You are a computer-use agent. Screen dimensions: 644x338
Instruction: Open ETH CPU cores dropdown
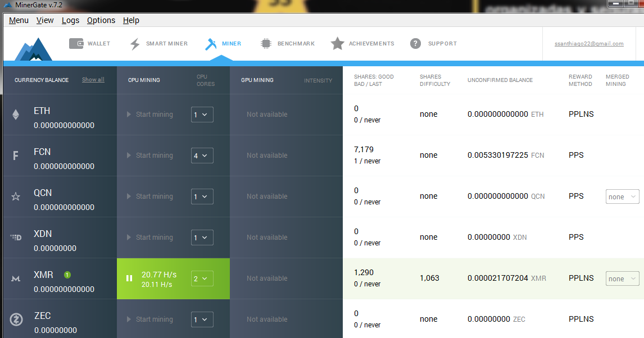click(x=202, y=115)
